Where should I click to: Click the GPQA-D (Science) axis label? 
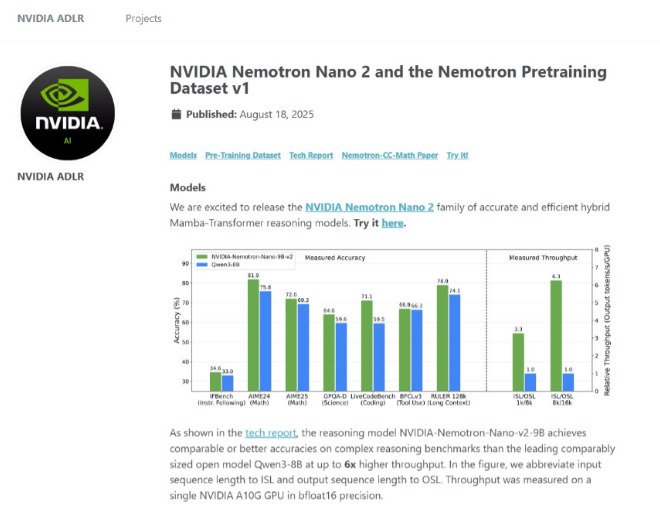tap(335, 399)
